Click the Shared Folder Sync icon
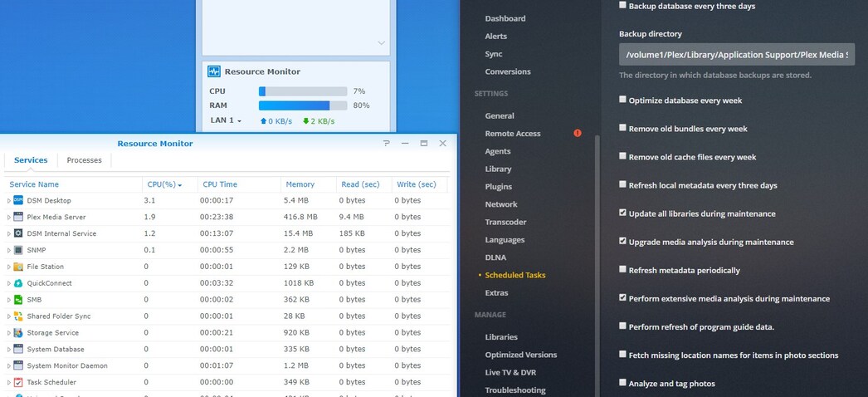The image size is (868, 397). (18, 316)
